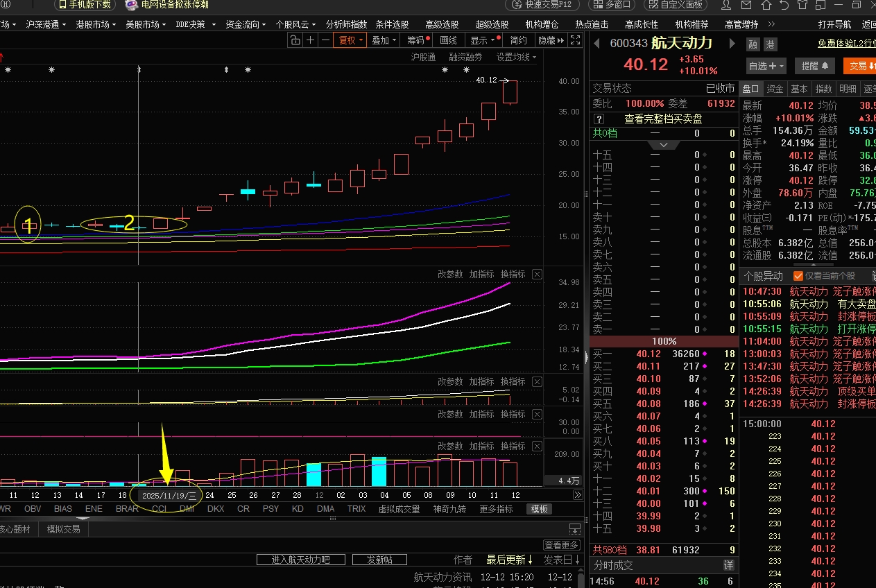Click help question mark icon in order book
This screenshot has width=876, height=588.
click(x=599, y=119)
